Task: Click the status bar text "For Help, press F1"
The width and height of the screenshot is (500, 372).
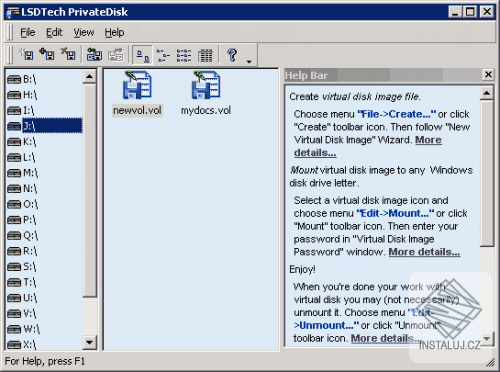Action: (45, 361)
